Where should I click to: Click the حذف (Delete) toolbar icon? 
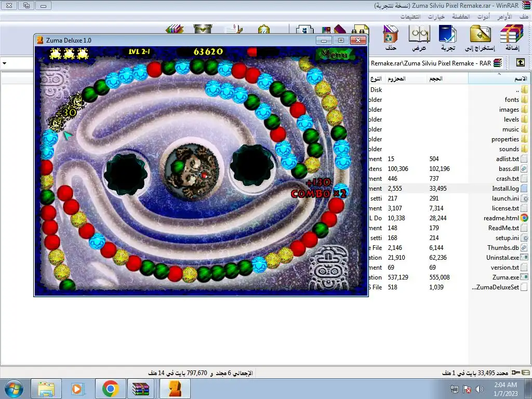pos(391,37)
